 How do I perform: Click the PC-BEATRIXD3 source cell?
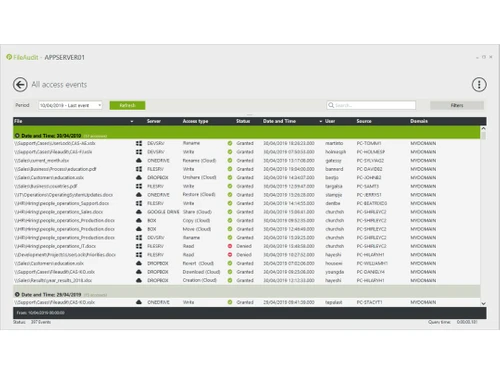[x=372, y=203]
